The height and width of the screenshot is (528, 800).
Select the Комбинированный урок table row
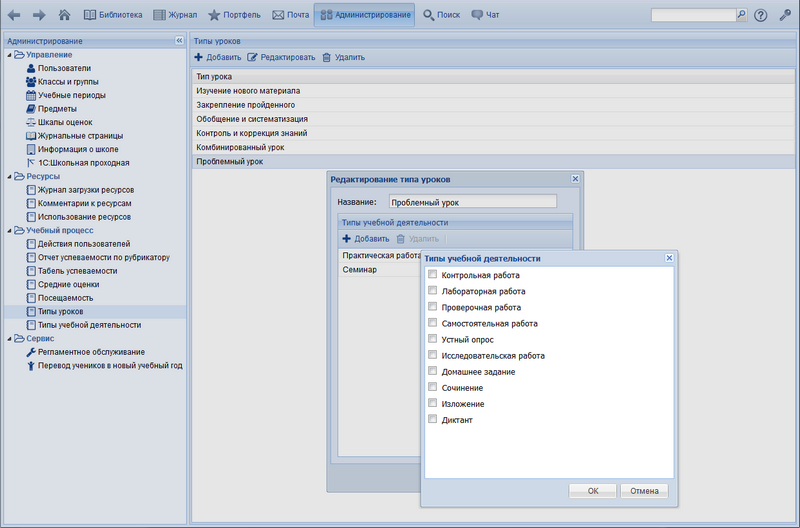click(x=493, y=147)
